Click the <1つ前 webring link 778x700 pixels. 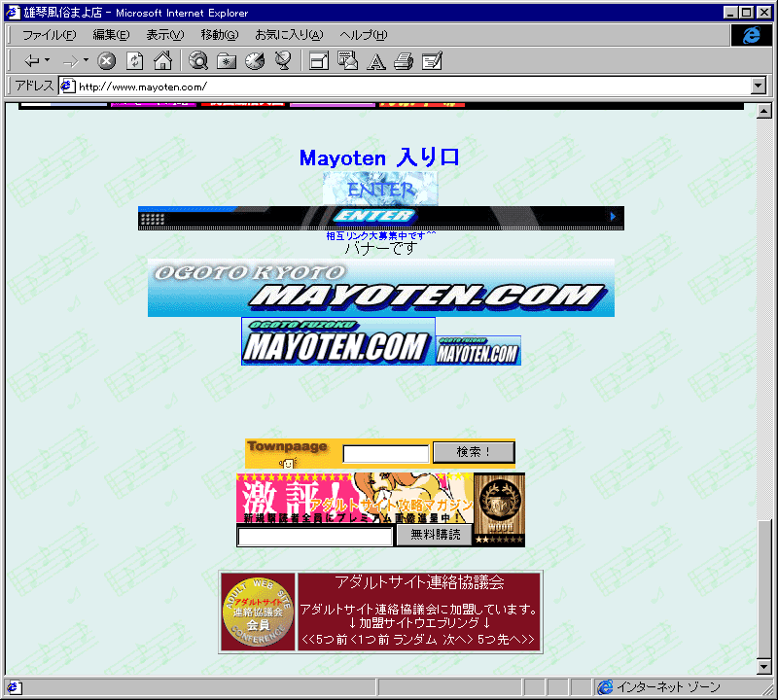[370, 640]
